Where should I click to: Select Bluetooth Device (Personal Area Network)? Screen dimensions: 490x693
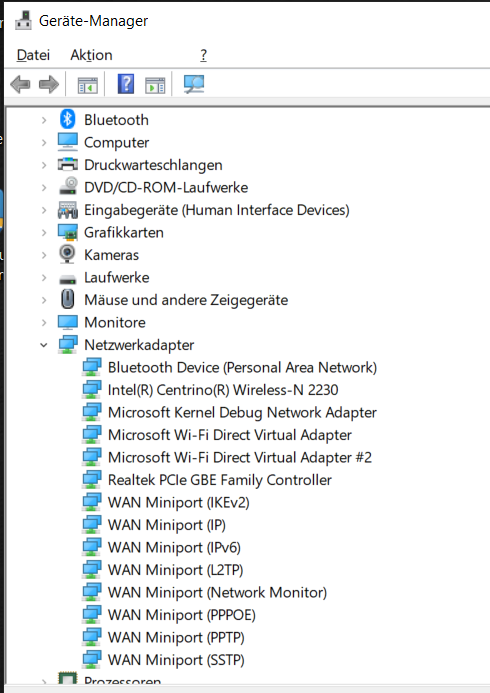(242, 368)
